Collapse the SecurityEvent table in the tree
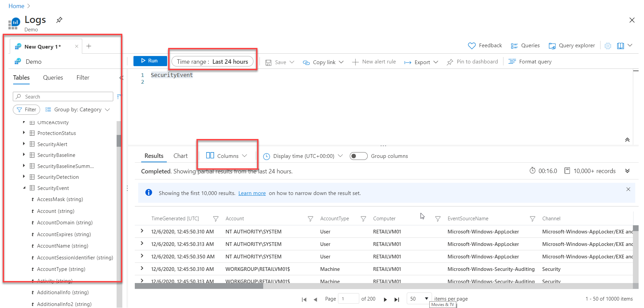This screenshot has height=308, width=644. click(x=24, y=188)
